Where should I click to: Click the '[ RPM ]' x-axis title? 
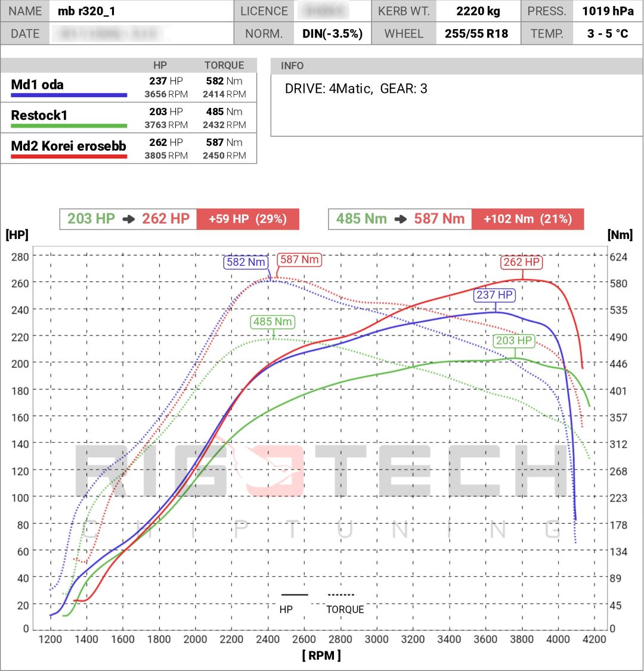pos(321,655)
